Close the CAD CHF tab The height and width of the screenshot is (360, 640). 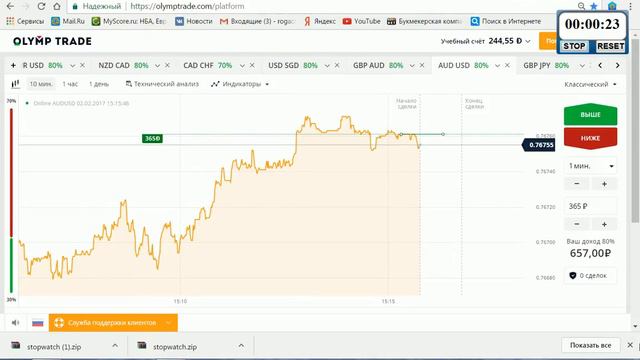[x=252, y=65]
